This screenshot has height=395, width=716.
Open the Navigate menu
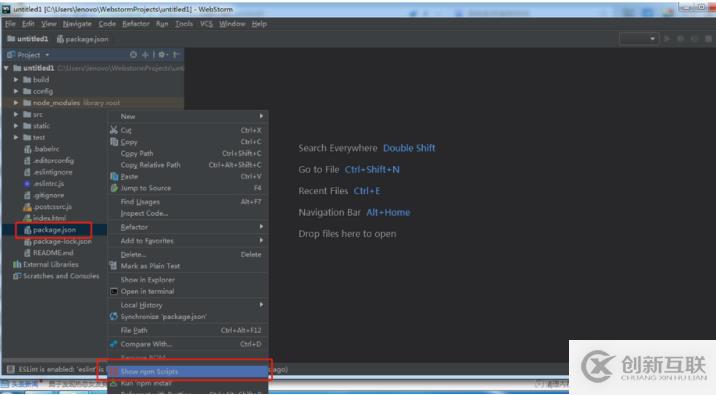[77, 24]
